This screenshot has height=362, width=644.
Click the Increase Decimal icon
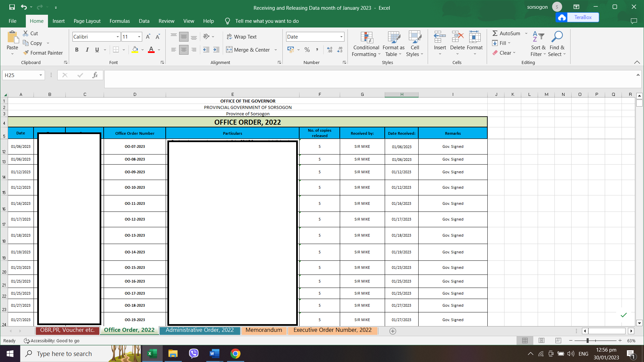pos(330,50)
